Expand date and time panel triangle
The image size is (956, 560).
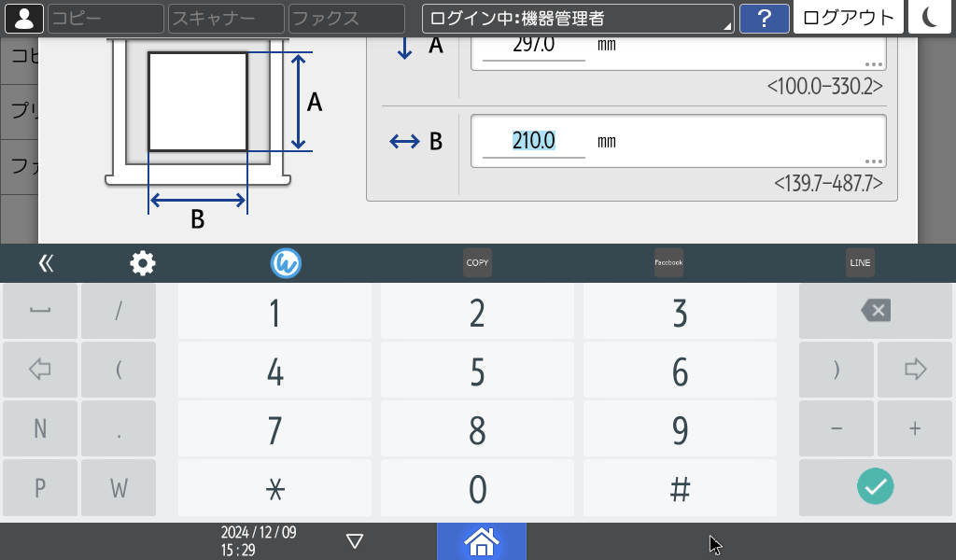pyautogui.click(x=354, y=541)
